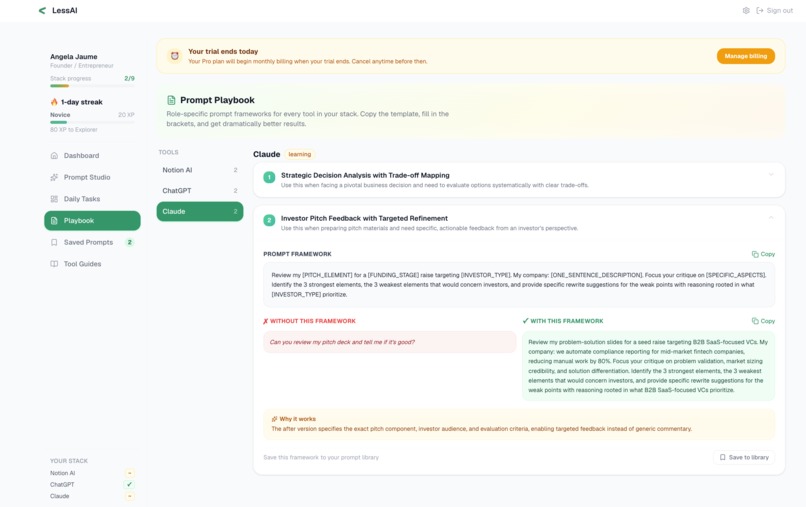This screenshot has height=507, width=806.
Task: Click the red X Without This Framework icon
Action: 266,321
